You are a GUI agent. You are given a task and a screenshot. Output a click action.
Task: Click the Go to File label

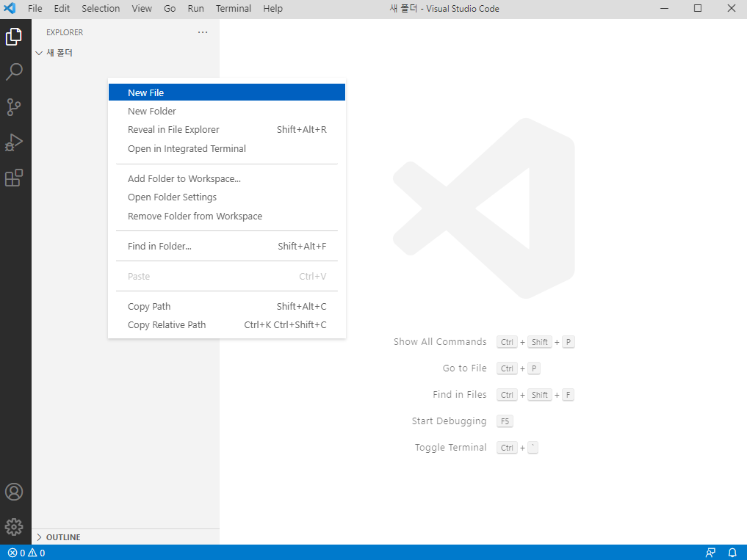[x=464, y=368]
